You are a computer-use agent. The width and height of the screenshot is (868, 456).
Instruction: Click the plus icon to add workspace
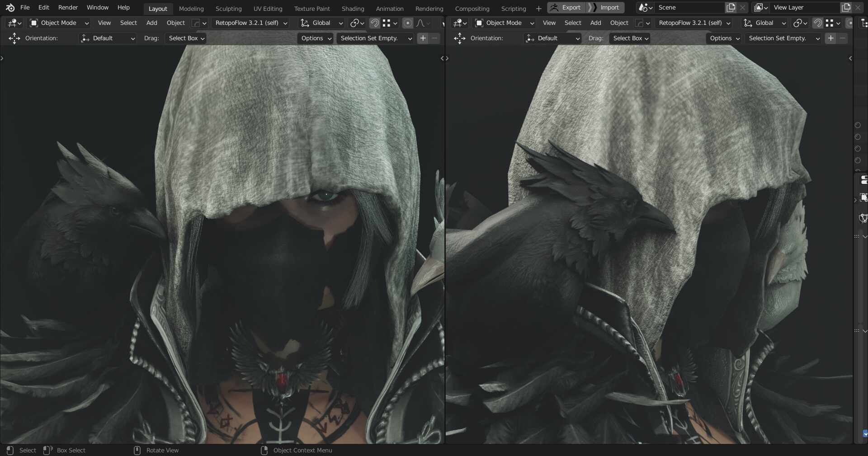click(538, 9)
